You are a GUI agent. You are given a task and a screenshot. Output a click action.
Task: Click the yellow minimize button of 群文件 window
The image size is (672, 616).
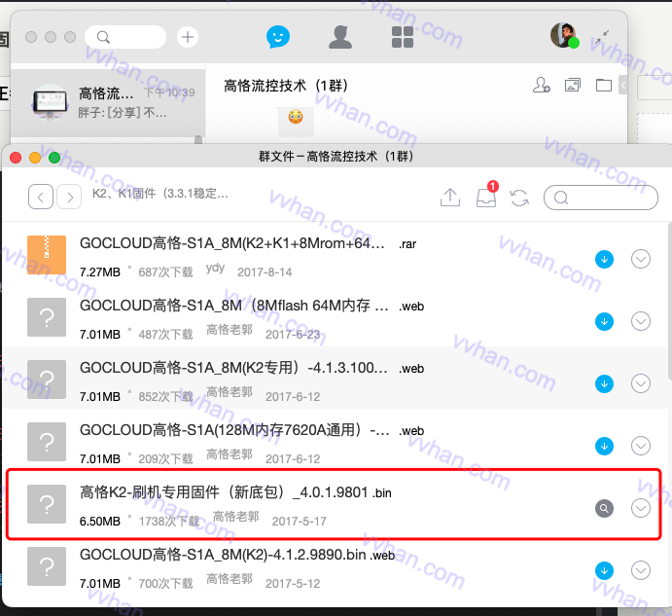pyautogui.click(x=35, y=158)
